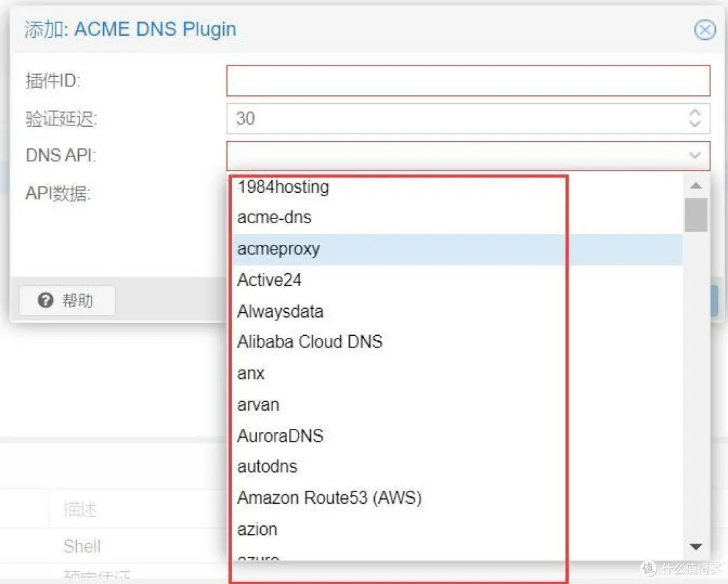Decrease 验证延迟 value with down arrow
The image size is (728, 584).
(695, 125)
